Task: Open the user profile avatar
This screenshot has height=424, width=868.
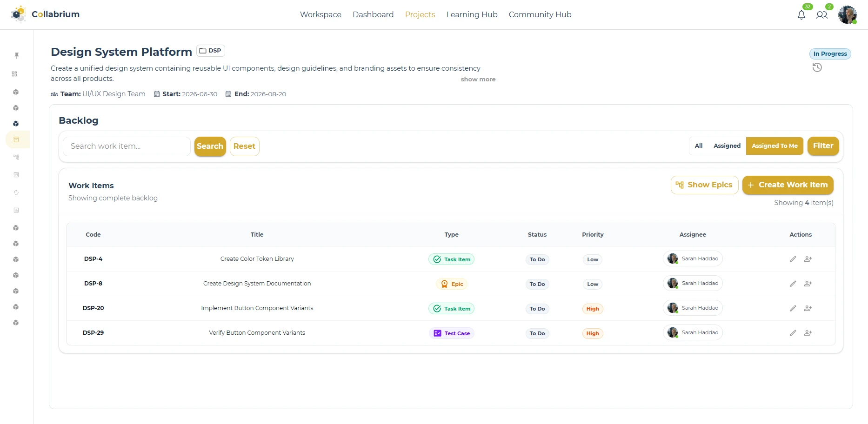Action: pyautogui.click(x=847, y=15)
